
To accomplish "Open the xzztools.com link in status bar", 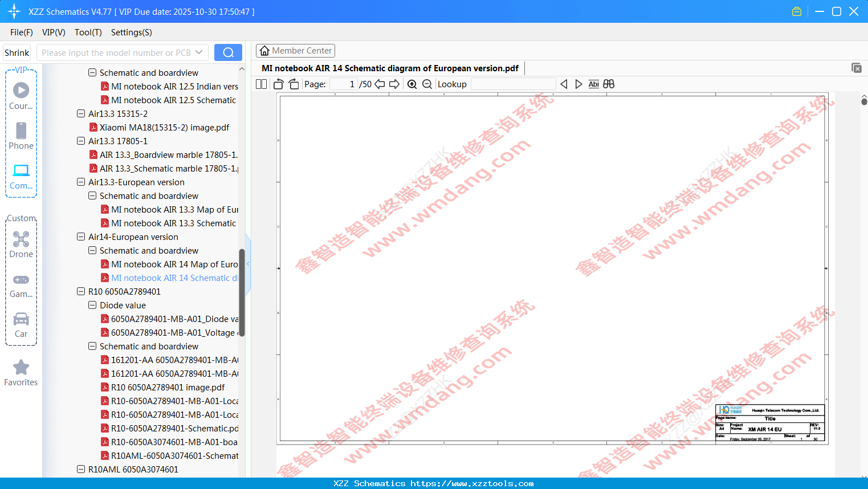I will click(472, 483).
